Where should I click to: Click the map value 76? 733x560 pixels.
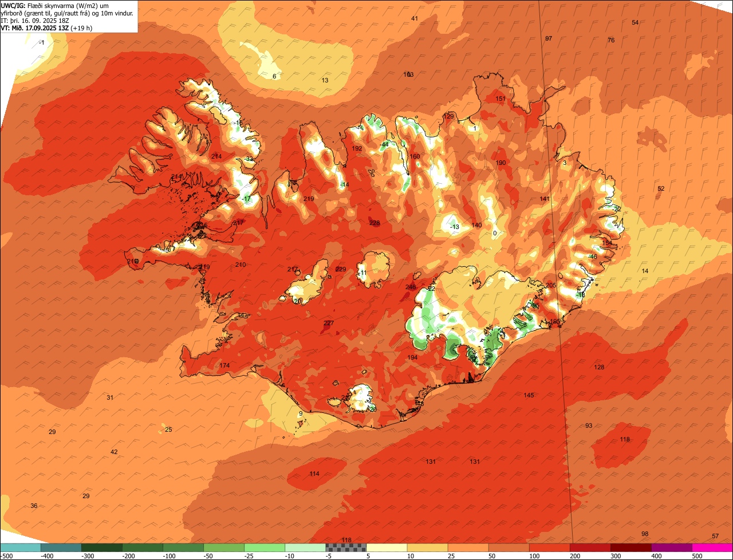pos(611,41)
